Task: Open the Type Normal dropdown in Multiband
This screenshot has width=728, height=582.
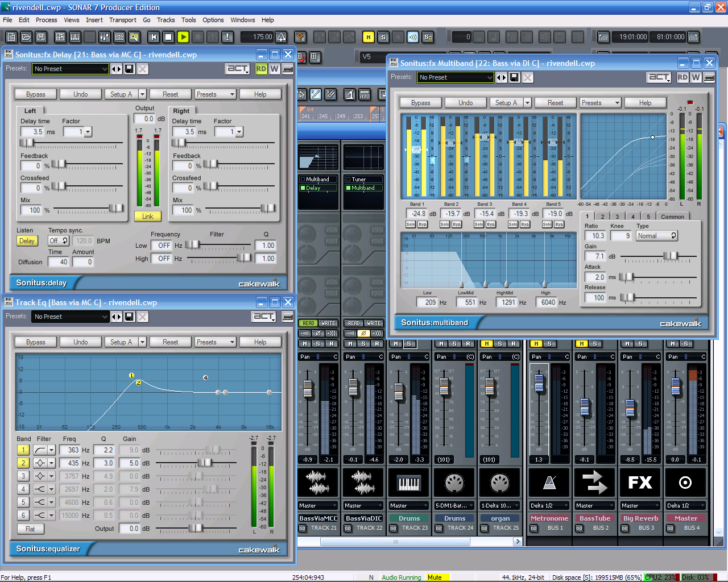Action: [x=657, y=236]
